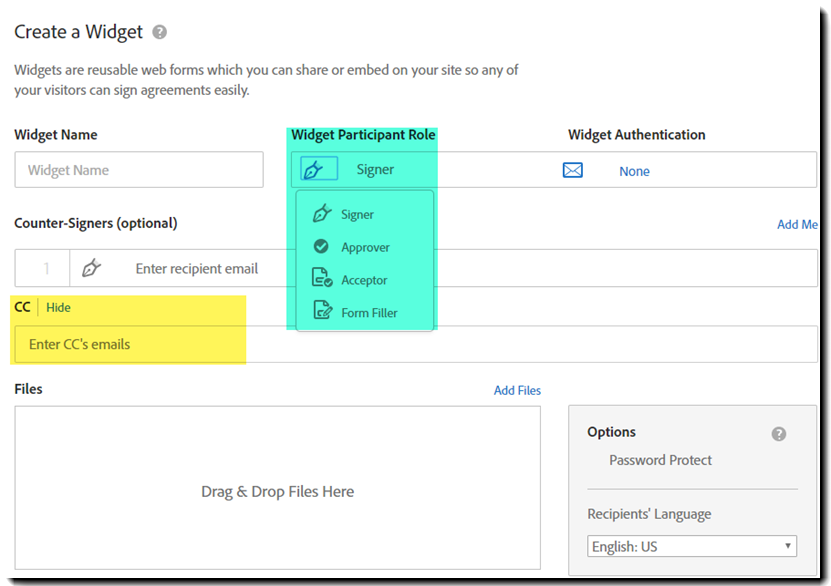Click the help icon beside Create a Widget
This screenshot has height=586, width=831.
click(158, 31)
